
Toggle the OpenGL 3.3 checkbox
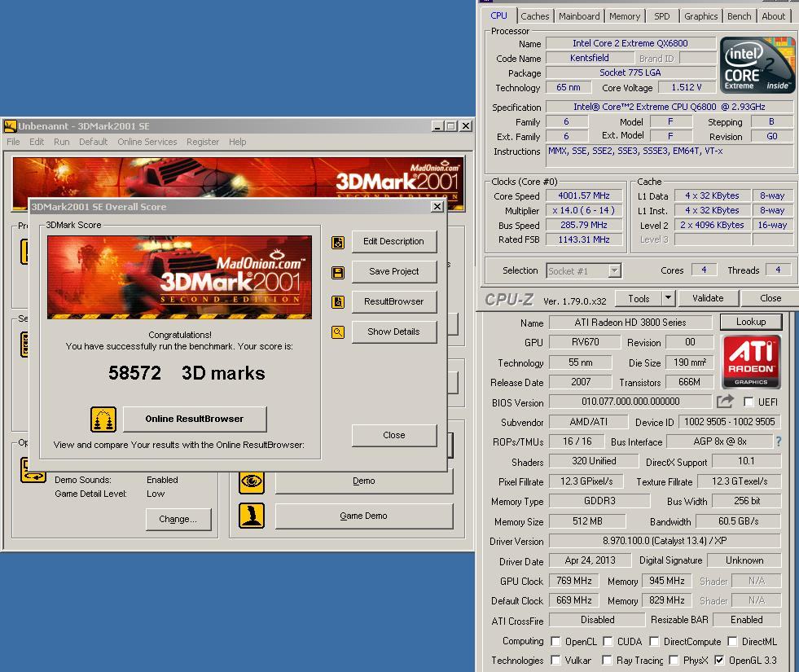click(x=719, y=661)
